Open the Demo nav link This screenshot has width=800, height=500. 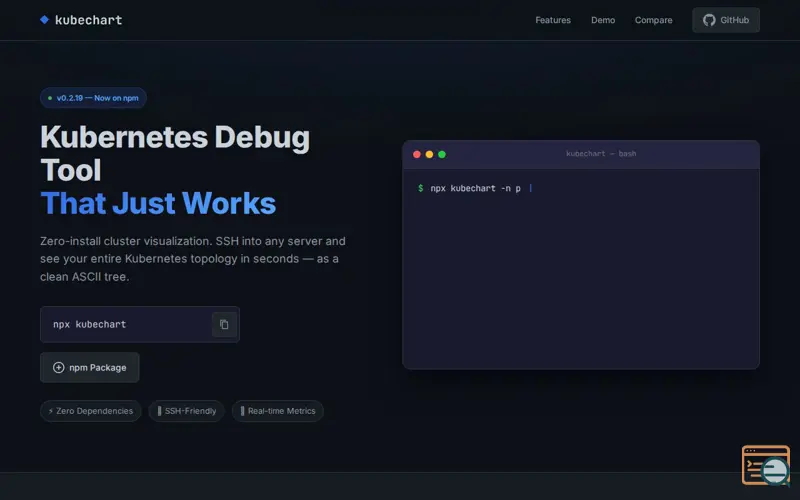click(x=603, y=20)
